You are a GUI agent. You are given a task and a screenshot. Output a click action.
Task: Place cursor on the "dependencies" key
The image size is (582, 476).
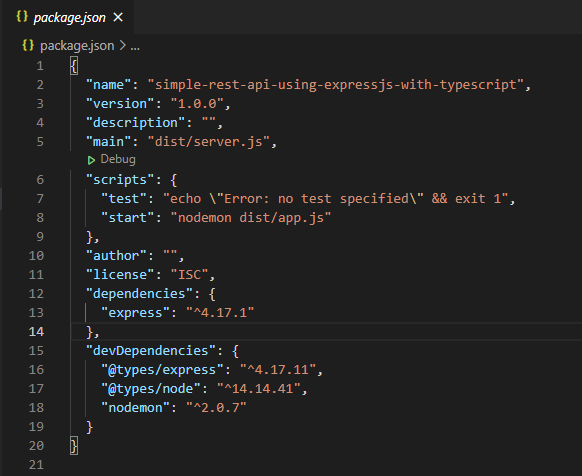(139, 294)
